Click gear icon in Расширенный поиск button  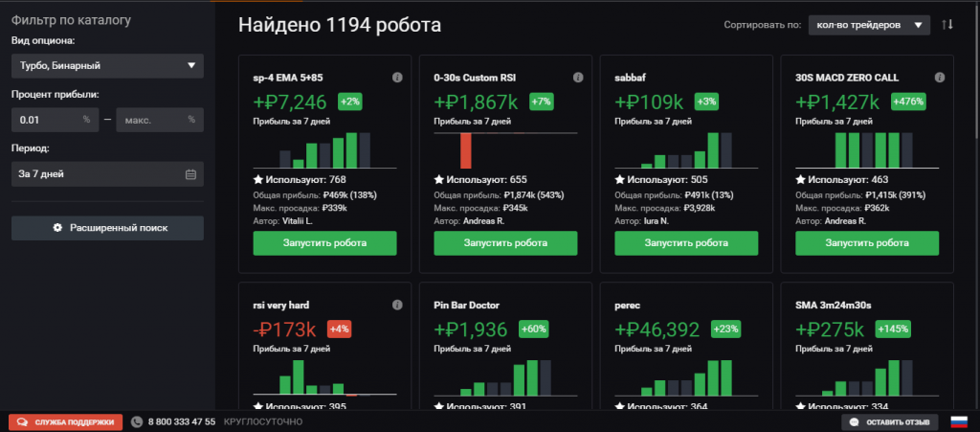tap(57, 228)
